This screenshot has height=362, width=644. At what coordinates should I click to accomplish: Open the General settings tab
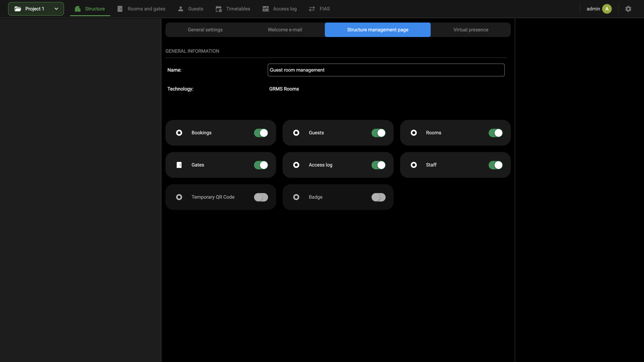tap(205, 30)
